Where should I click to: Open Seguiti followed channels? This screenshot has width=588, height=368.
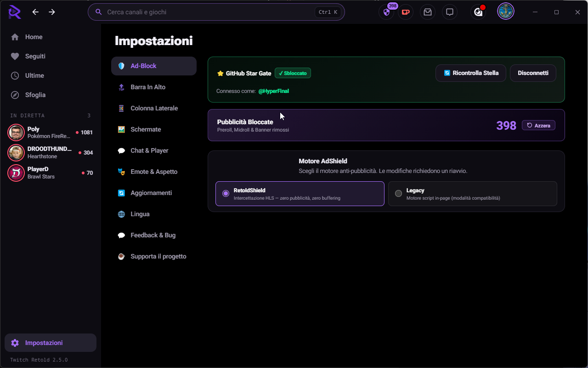pyautogui.click(x=51, y=56)
